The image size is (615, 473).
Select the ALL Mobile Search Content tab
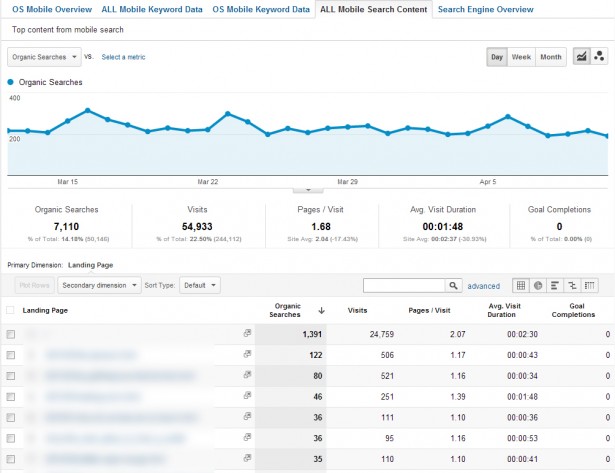[x=373, y=9]
